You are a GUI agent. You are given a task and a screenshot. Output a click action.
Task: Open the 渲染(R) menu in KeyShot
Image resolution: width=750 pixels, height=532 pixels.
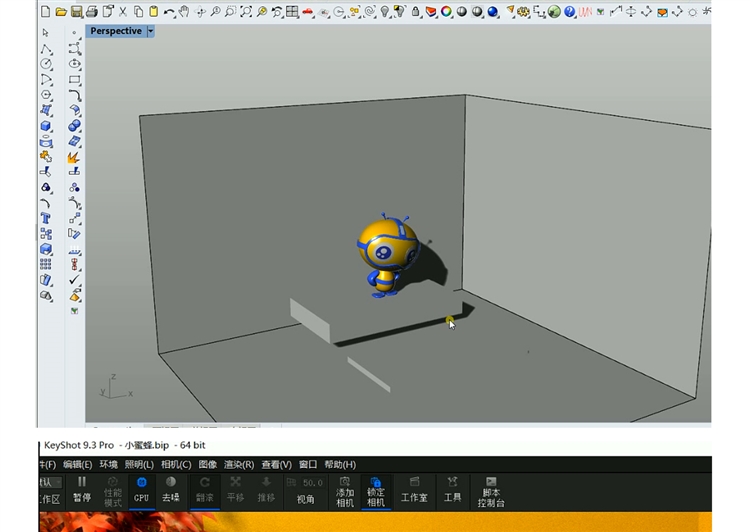(239, 465)
